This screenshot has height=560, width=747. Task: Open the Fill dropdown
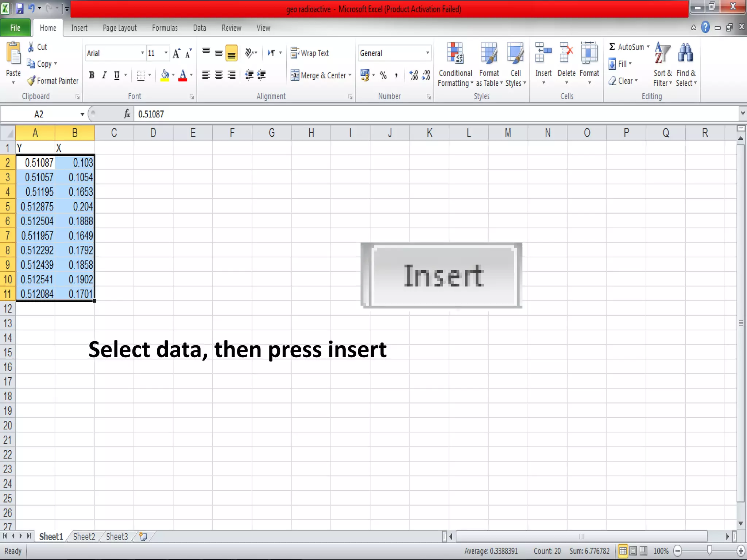click(630, 64)
